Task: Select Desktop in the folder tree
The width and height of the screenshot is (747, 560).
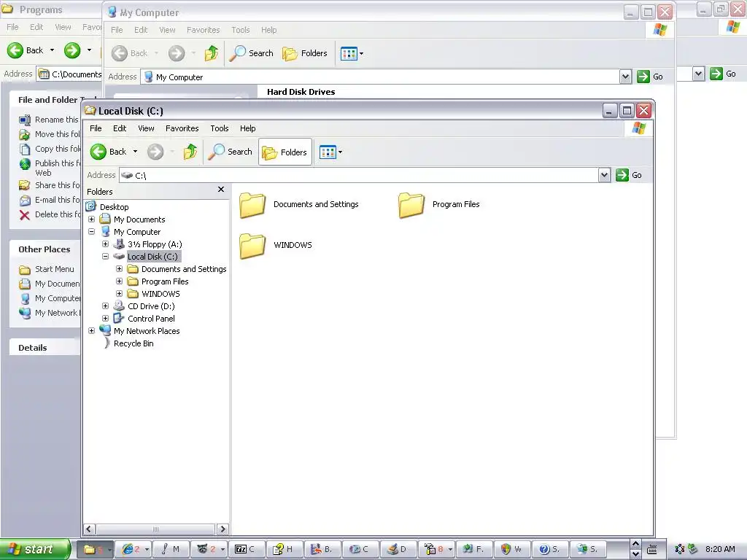Action: click(115, 207)
